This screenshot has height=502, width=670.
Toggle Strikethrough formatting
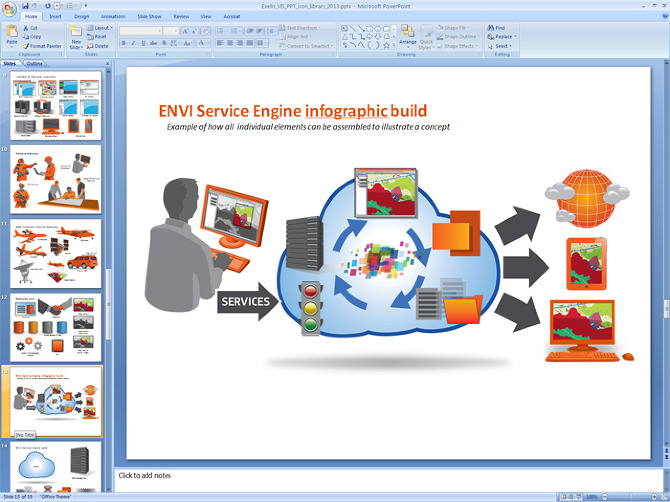coord(153,43)
